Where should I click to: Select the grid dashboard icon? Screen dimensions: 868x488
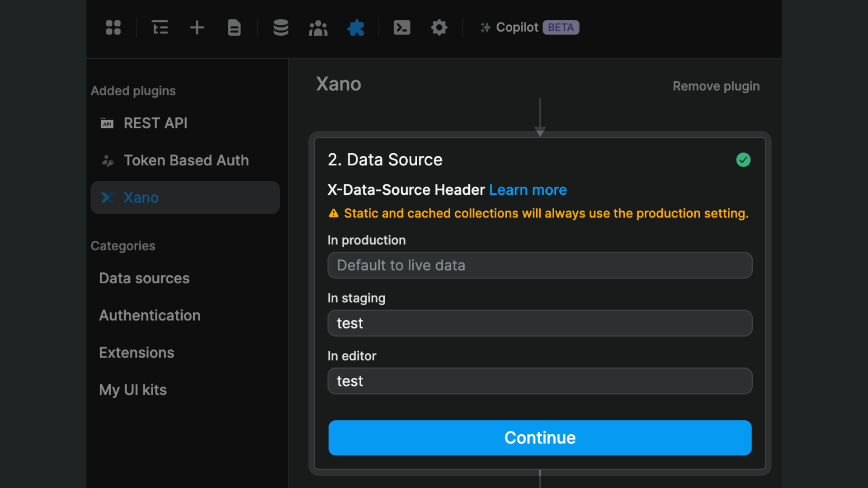pyautogui.click(x=113, y=28)
